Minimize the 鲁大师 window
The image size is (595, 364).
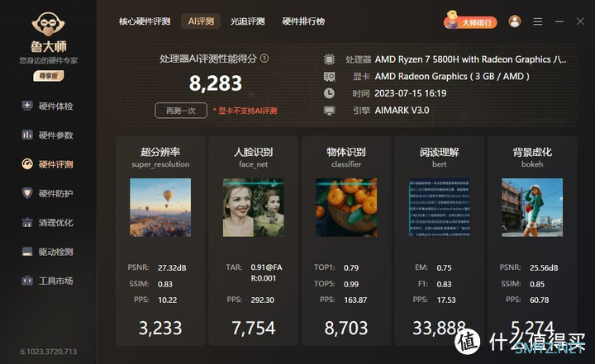pos(559,21)
